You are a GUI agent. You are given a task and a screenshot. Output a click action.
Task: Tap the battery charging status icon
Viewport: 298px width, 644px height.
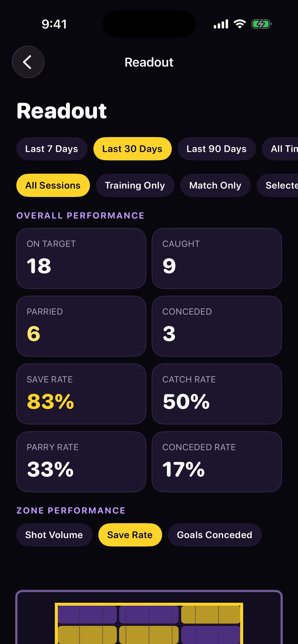point(262,24)
